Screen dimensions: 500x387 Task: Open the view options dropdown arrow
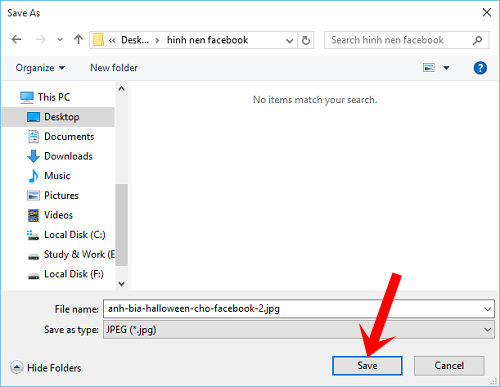pos(446,68)
